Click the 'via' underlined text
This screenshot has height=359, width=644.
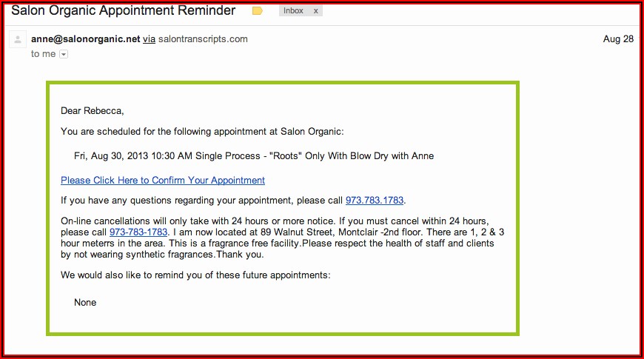tap(149, 39)
